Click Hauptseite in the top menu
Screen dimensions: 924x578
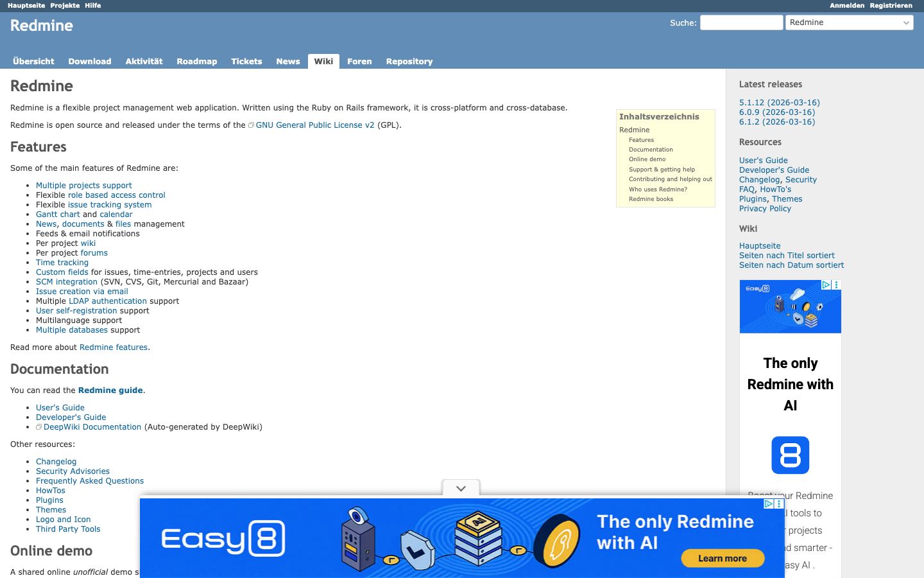[26, 6]
